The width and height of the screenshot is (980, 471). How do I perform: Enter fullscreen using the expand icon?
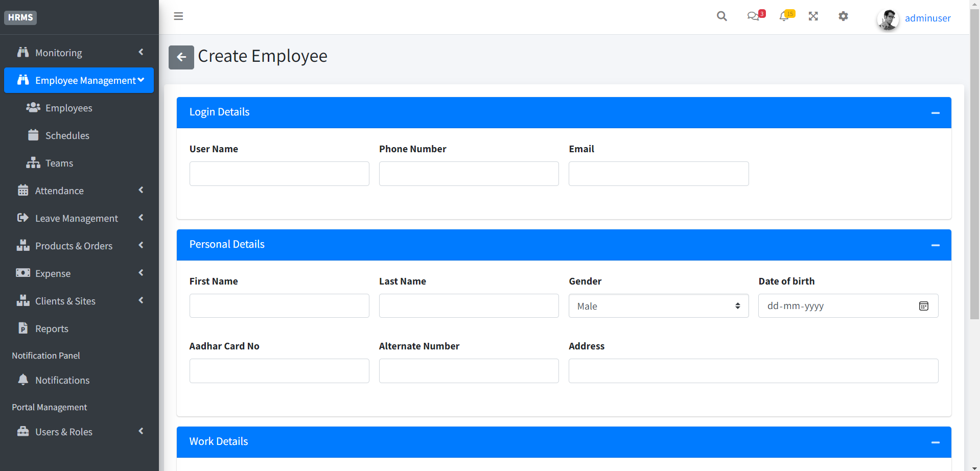tap(813, 16)
